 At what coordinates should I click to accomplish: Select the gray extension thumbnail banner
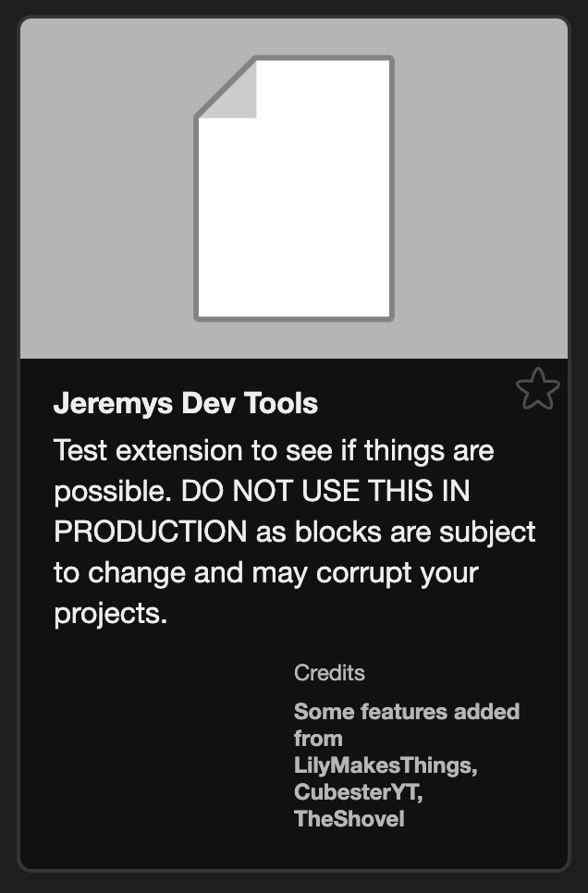click(x=294, y=189)
